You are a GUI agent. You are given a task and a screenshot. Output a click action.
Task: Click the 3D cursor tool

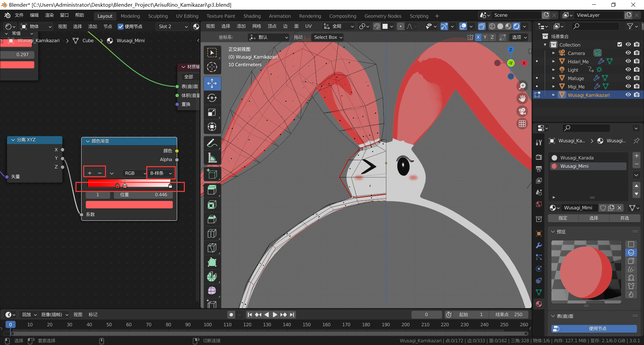pyautogui.click(x=212, y=67)
